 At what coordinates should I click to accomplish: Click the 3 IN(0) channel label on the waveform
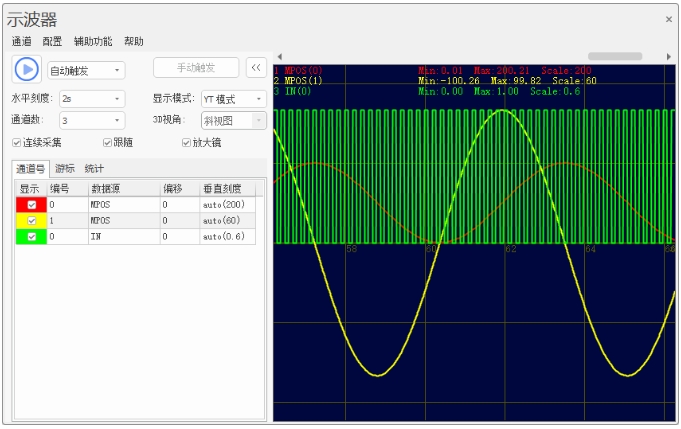293,91
